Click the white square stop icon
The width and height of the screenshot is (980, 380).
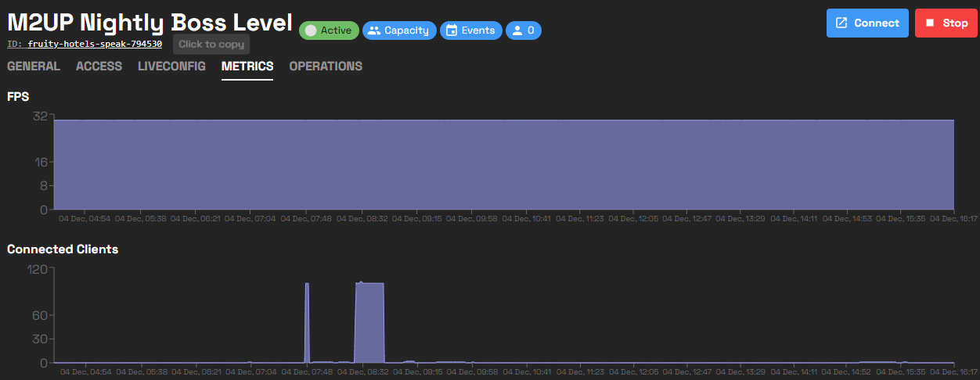coord(930,23)
